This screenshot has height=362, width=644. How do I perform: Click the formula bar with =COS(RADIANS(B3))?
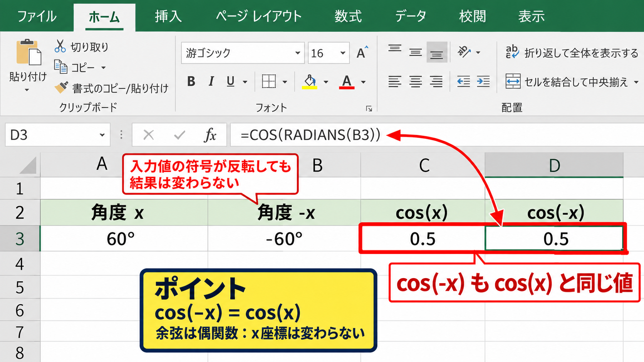coord(437,135)
